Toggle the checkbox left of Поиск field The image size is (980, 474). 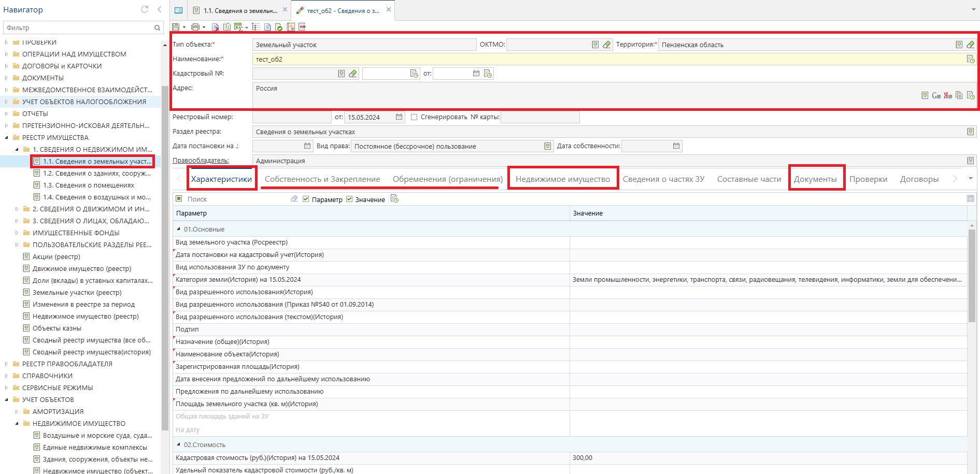[x=179, y=198]
